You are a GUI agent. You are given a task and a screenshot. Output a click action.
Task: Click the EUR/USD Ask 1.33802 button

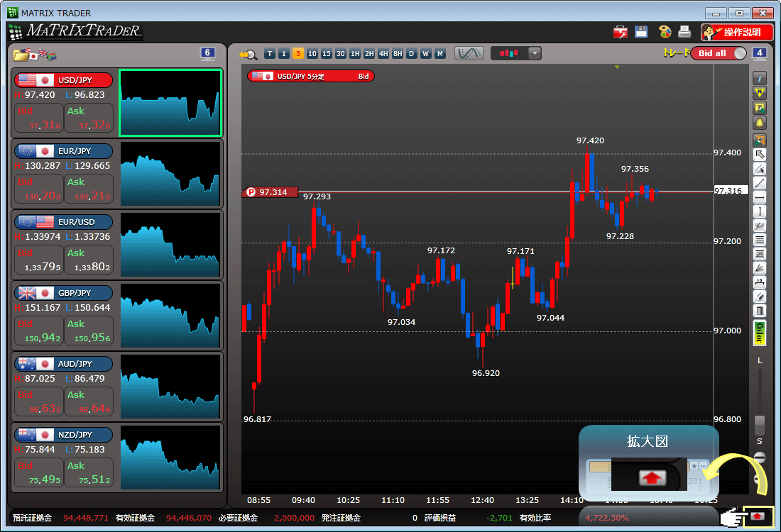pos(89,260)
